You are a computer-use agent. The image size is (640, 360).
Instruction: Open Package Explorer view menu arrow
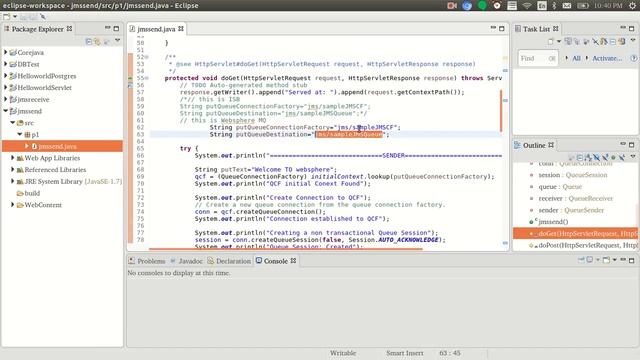[118, 40]
